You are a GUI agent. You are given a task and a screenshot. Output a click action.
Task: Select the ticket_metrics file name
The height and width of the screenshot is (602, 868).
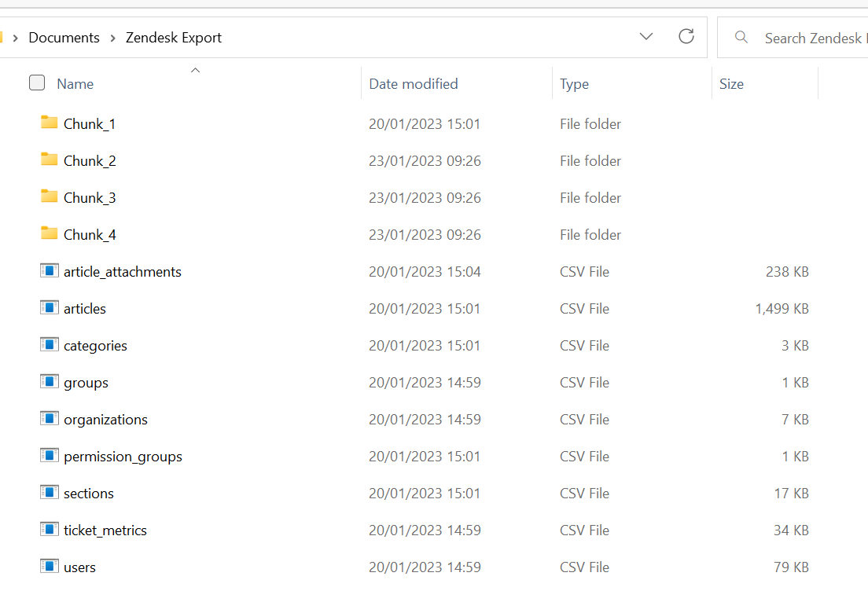coord(105,530)
